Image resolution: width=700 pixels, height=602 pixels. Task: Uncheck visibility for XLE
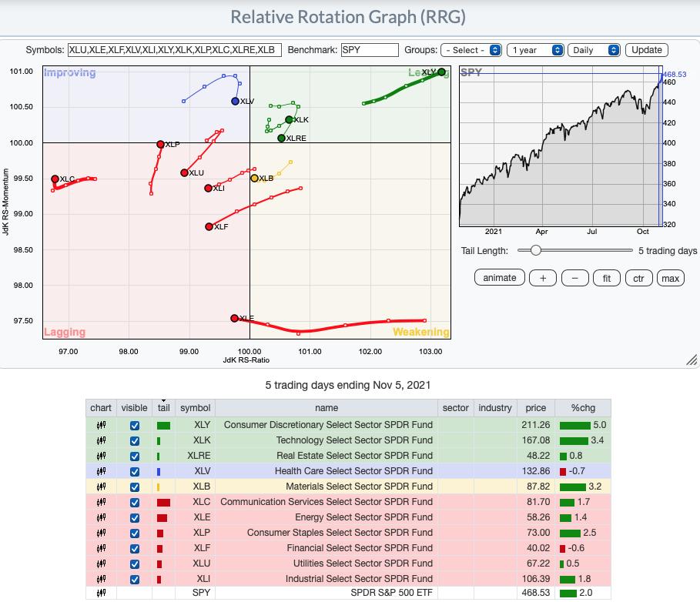134,518
